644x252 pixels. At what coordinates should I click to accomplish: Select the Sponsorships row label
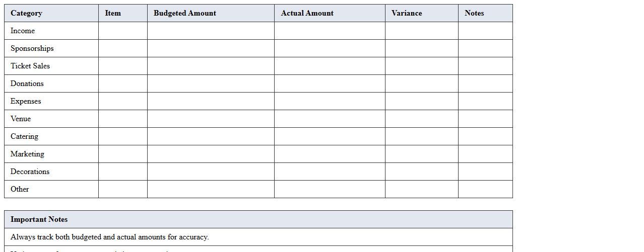[32, 48]
